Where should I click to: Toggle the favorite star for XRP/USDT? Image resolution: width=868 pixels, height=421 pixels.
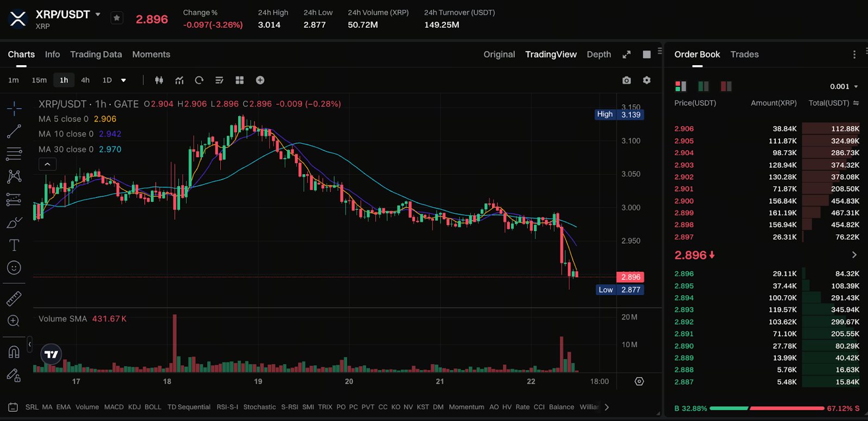[117, 18]
